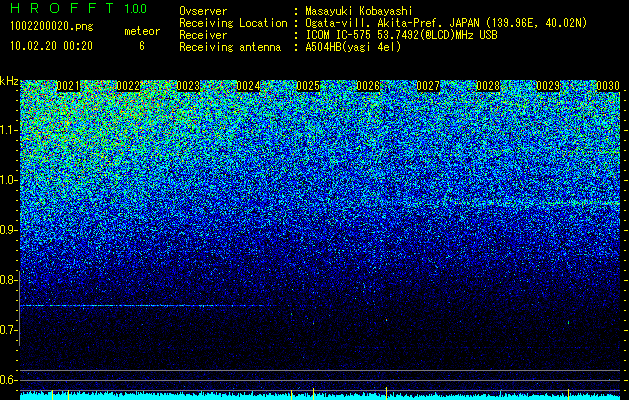
Task: Click the date stamp 10.02.20 00:20
Action: [51, 46]
